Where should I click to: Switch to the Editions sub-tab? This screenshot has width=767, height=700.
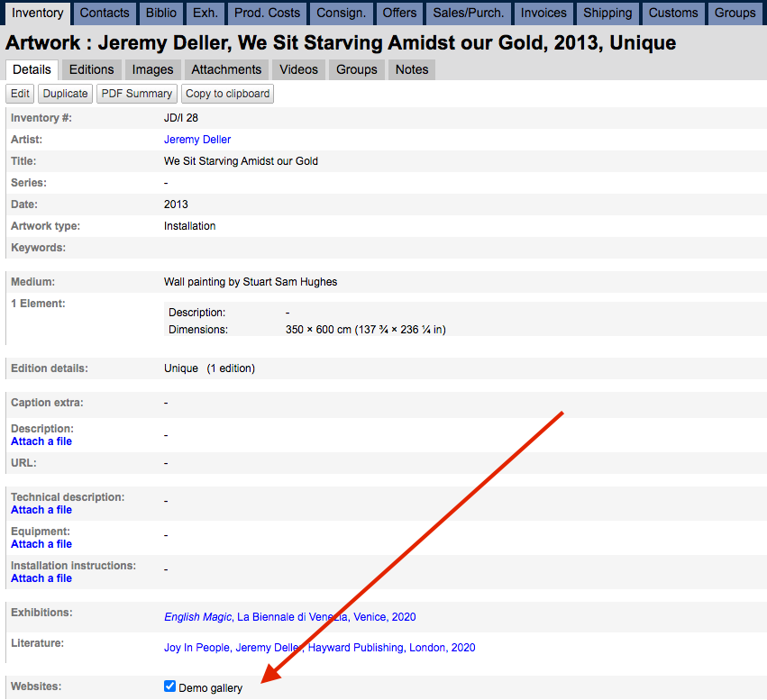click(91, 69)
